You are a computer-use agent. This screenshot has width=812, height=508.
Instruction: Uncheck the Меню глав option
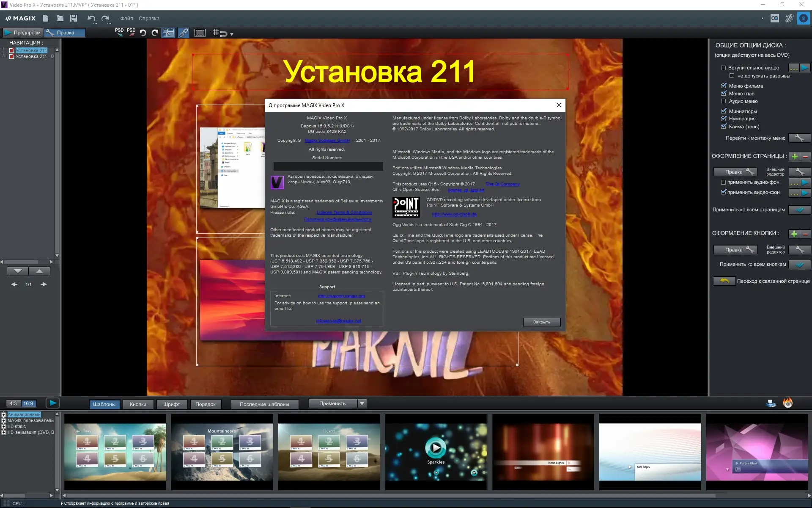pos(723,94)
